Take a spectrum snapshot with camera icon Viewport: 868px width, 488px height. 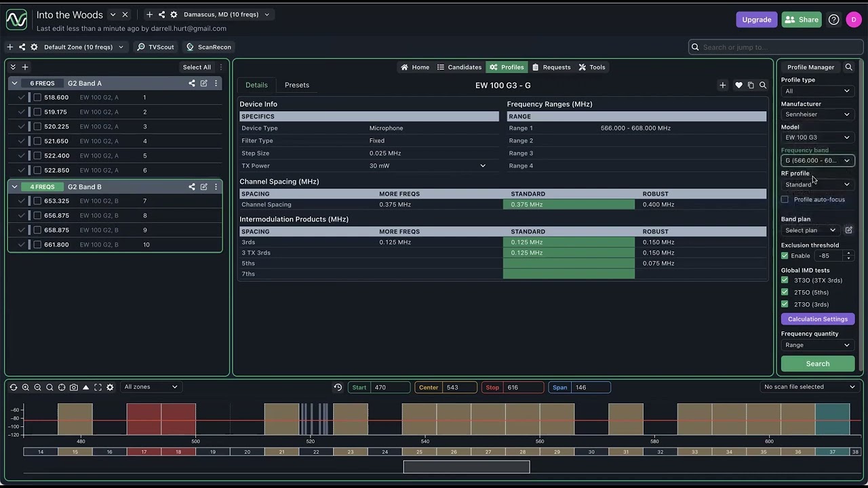(x=74, y=388)
